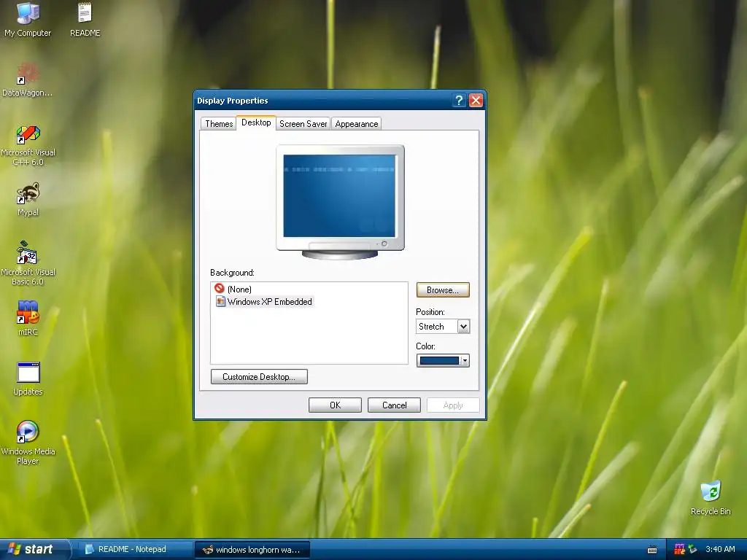
Task: Activate windows longhorn wa... taskbar button
Action: pyautogui.click(x=252, y=550)
